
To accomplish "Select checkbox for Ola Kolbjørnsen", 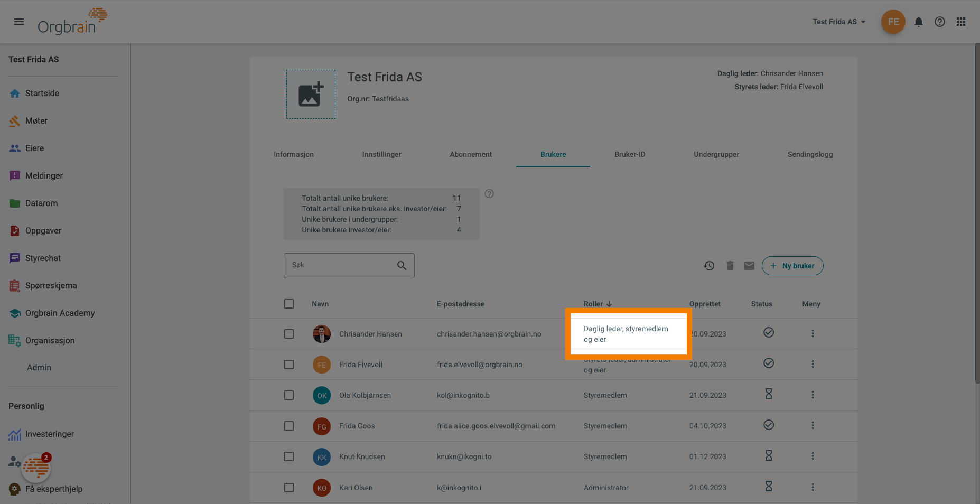I will tap(289, 395).
